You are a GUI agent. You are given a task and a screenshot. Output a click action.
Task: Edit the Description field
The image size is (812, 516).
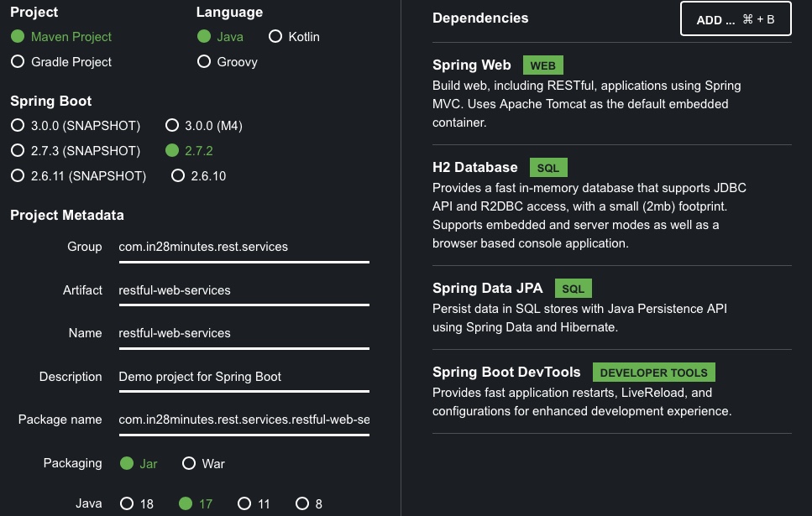click(244, 378)
